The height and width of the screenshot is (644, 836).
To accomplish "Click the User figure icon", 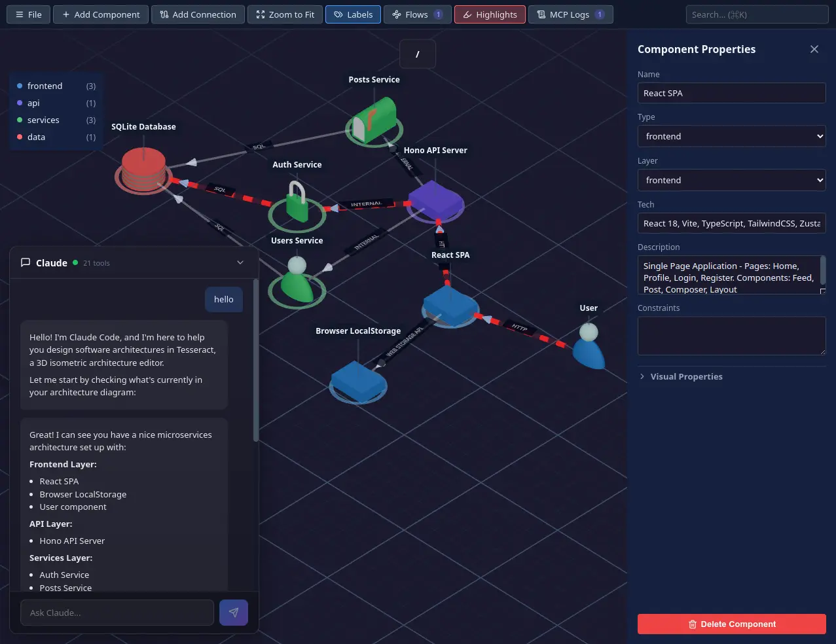I will [588, 346].
